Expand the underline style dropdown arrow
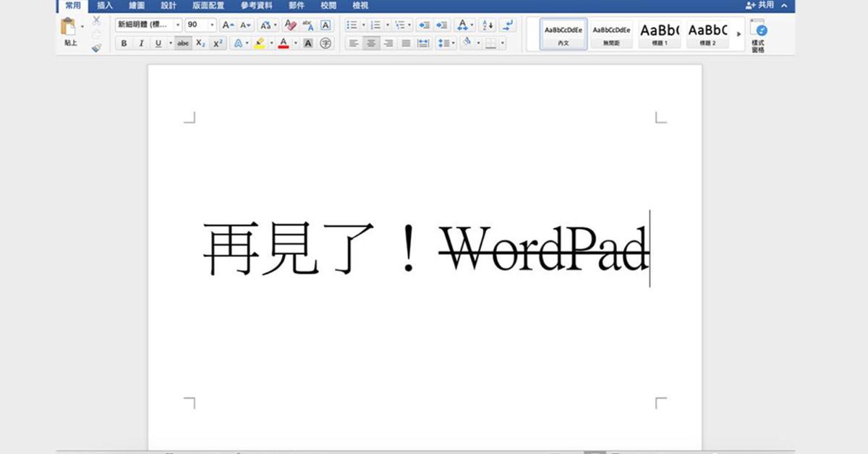868x454 pixels. (x=171, y=42)
